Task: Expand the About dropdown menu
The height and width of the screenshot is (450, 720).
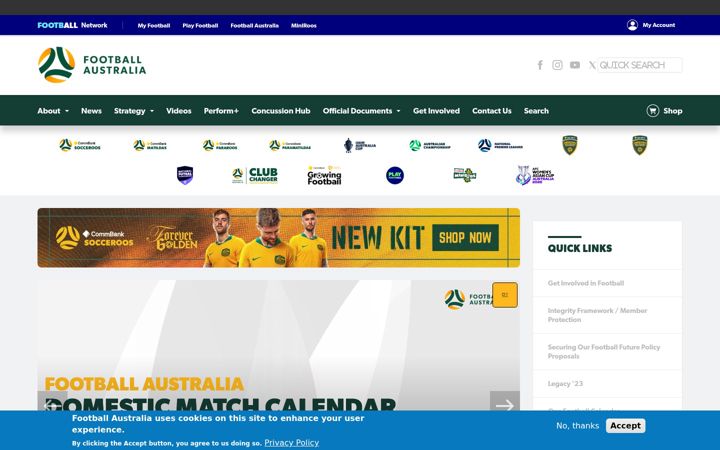Action: click(x=53, y=111)
